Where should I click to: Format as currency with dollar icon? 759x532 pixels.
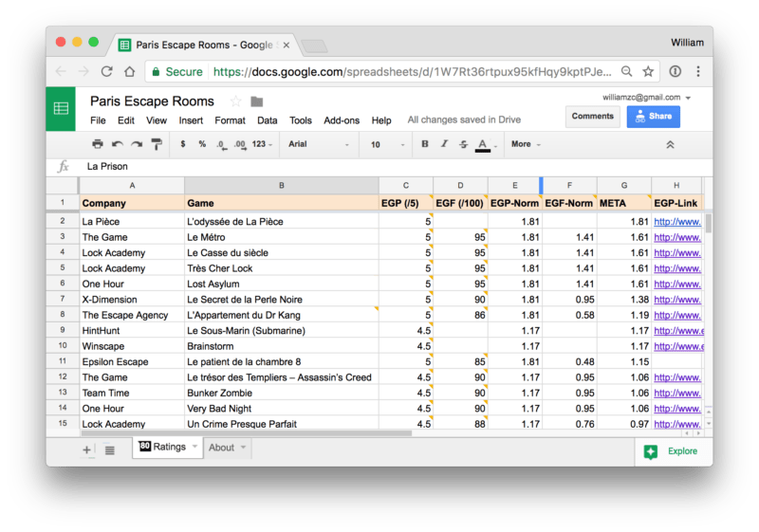(182, 144)
